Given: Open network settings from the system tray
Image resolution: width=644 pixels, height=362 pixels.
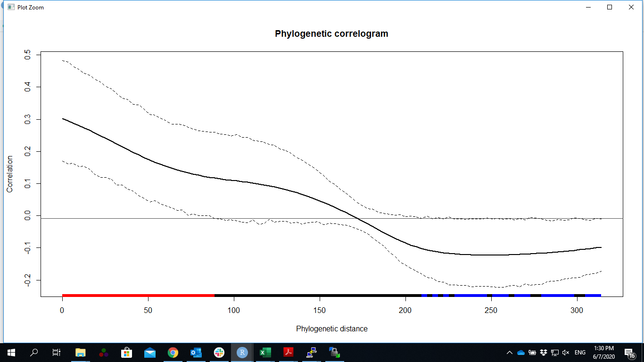Looking at the screenshot, I should pyautogui.click(x=555, y=353).
